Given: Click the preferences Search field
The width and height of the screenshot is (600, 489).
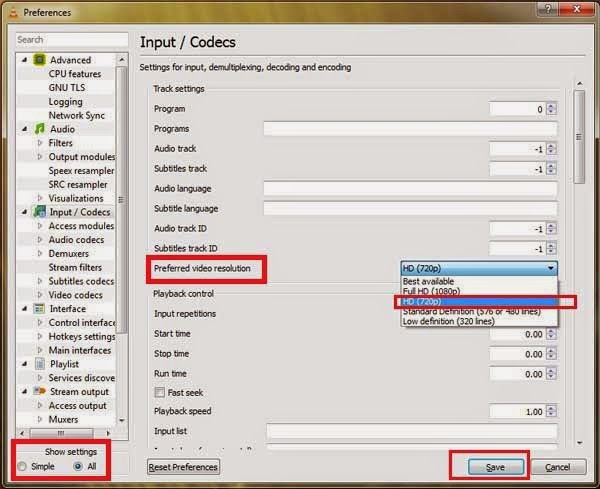Looking at the screenshot, I should point(72,40).
